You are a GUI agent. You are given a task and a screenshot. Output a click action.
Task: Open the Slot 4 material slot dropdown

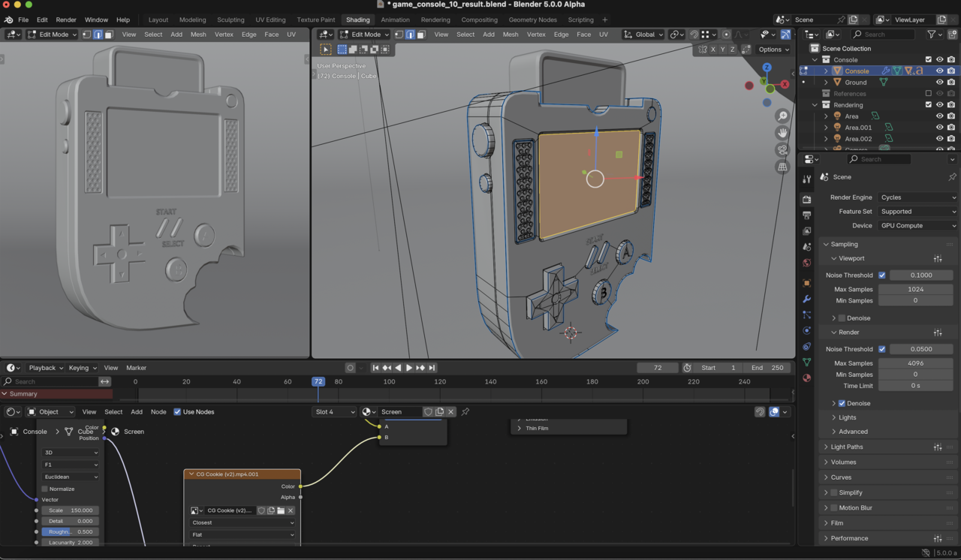tap(334, 411)
